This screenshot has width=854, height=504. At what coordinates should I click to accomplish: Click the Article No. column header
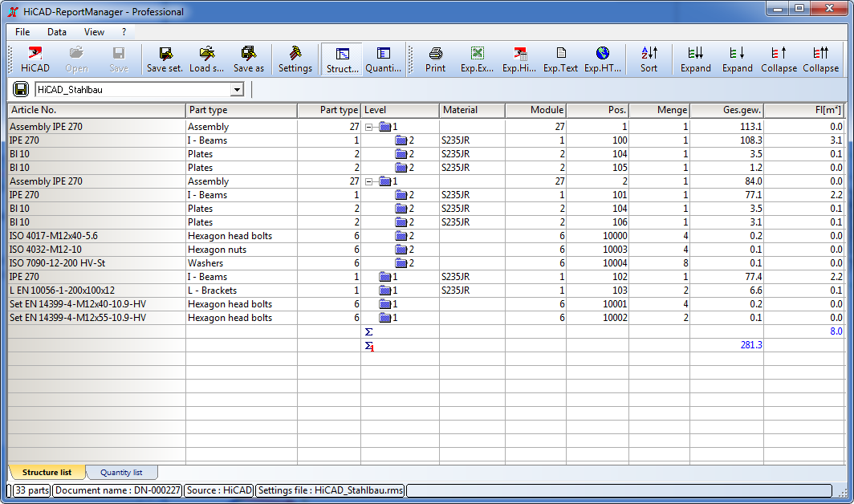click(96, 110)
